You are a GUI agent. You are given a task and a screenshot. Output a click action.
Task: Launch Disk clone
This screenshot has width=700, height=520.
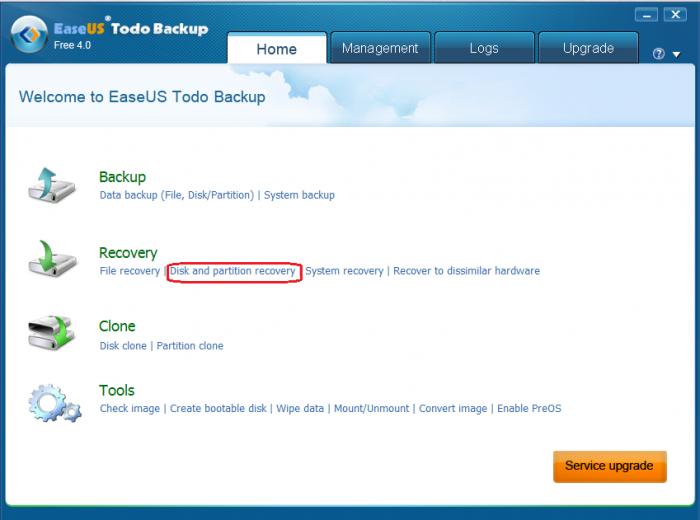pos(123,346)
